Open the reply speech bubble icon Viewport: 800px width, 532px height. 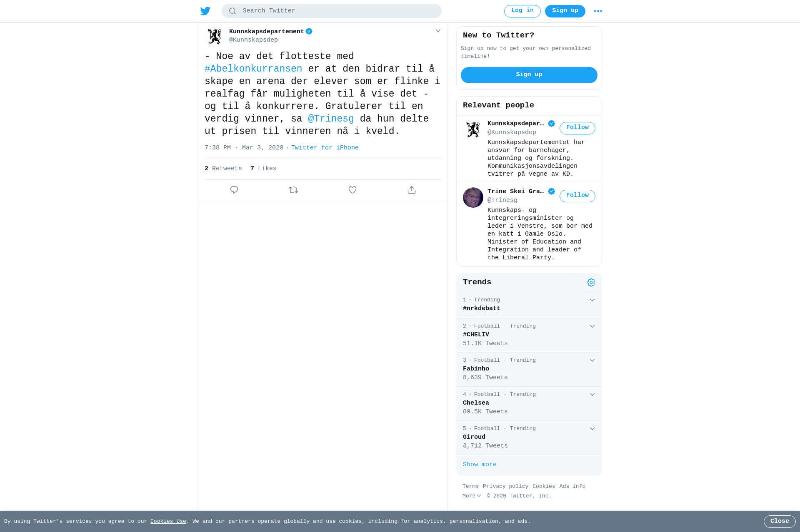(x=234, y=190)
